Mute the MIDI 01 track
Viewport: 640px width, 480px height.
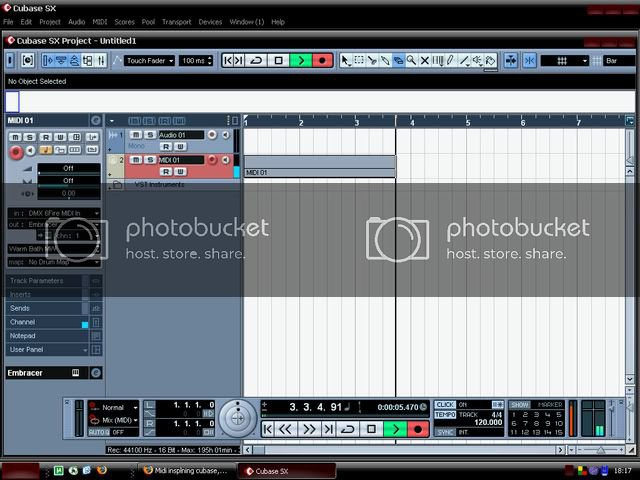(136, 160)
